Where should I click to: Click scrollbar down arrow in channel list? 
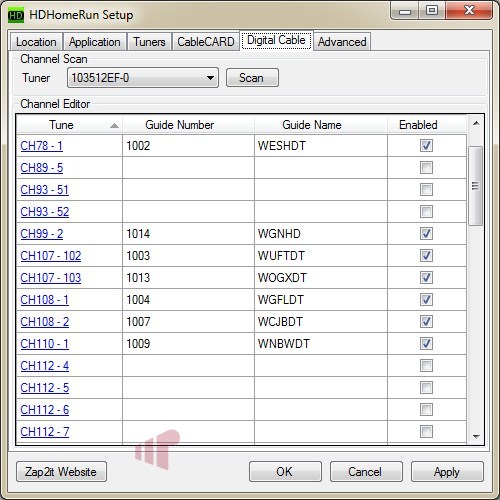[x=476, y=436]
